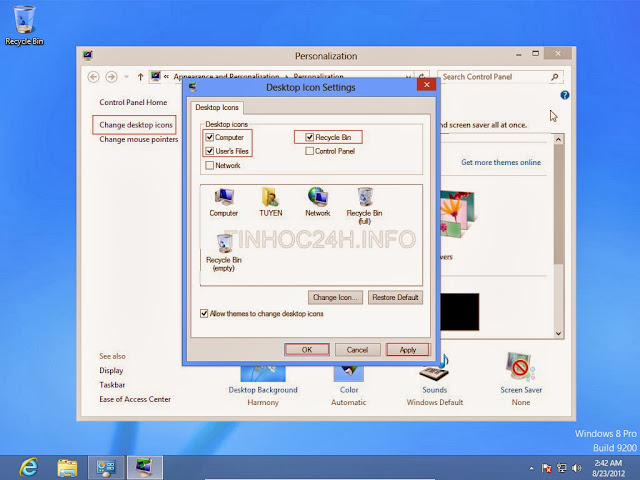
Task: Open the Display link under See also
Action: pyautogui.click(x=111, y=371)
